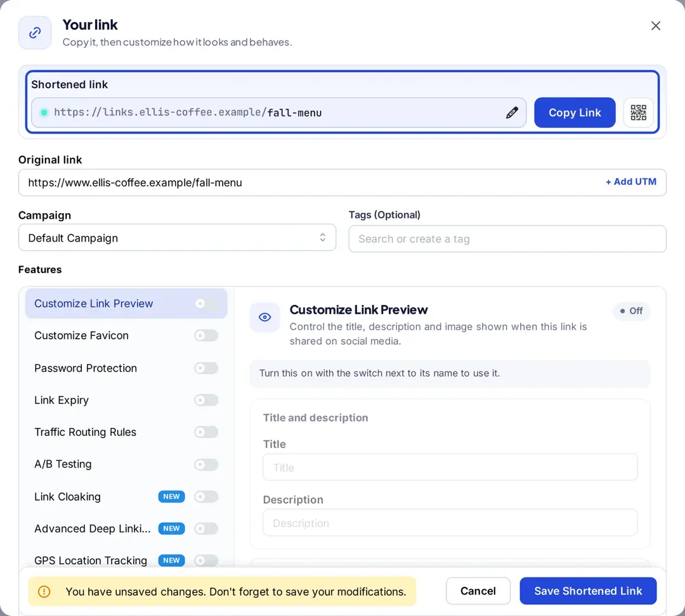Click Save Shortened Link
The height and width of the screenshot is (616, 685).
(588, 591)
